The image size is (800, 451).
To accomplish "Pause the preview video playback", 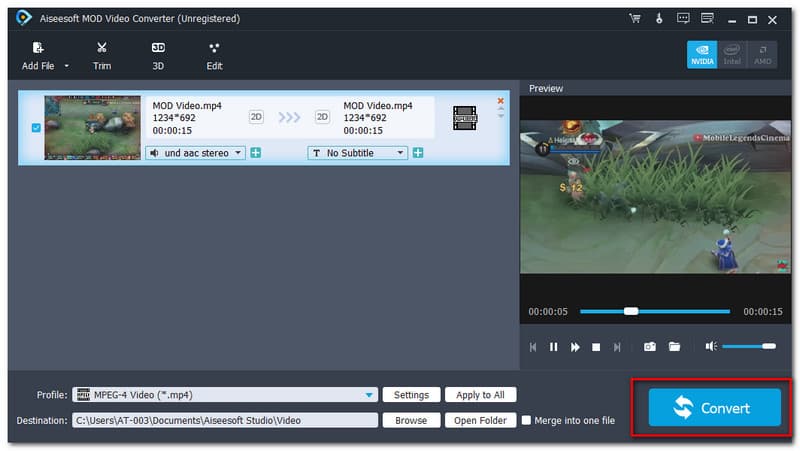I will click(554, 347).
